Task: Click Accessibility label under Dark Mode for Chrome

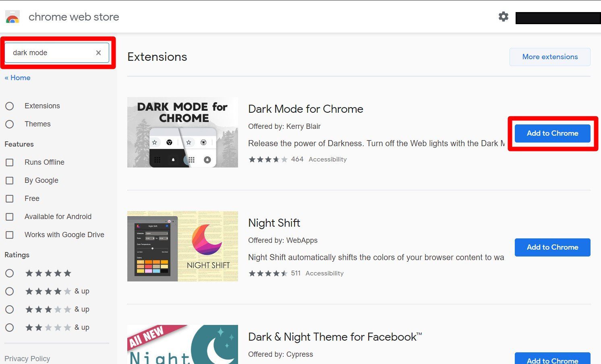Action: click(327, 159)
